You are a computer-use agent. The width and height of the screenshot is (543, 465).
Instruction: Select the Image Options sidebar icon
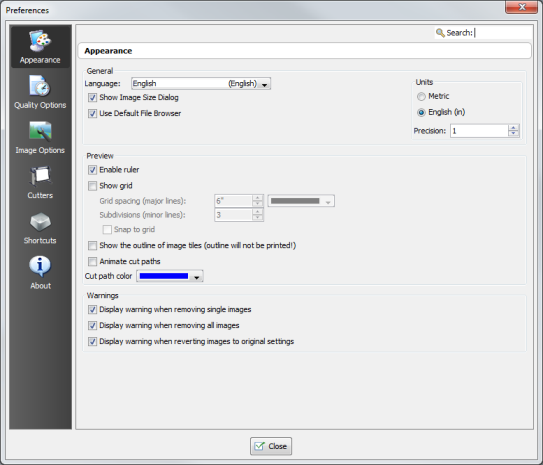click(x=40, y=131)
